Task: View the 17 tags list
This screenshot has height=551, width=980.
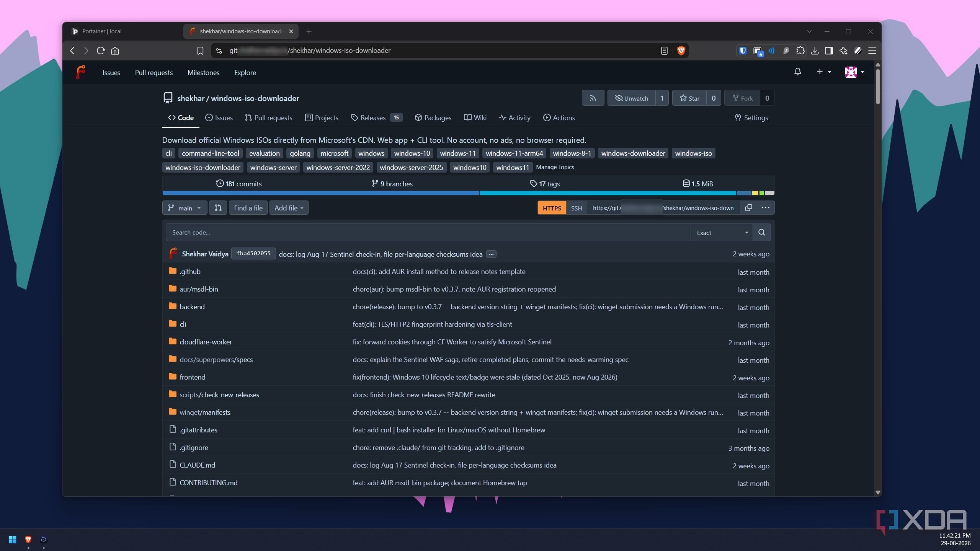Action: (545, 184)
